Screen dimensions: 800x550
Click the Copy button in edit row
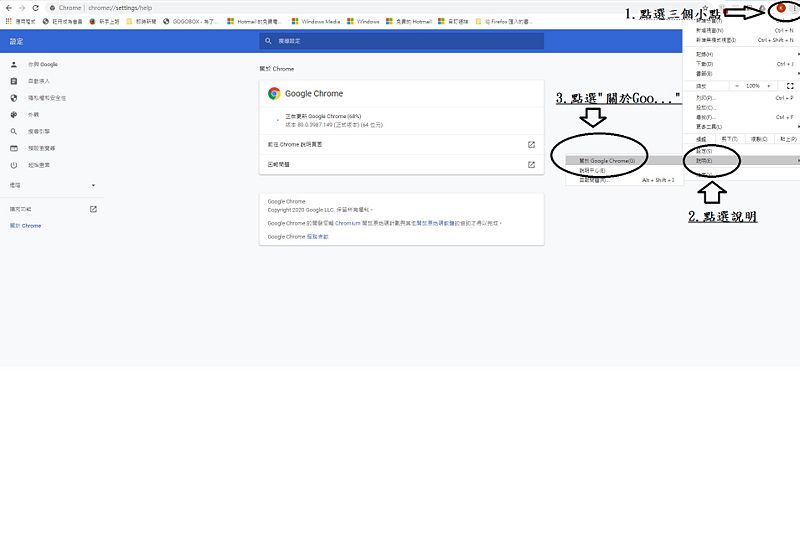[x=759, y=139]
